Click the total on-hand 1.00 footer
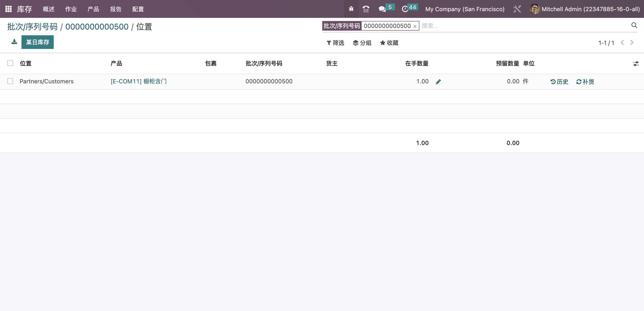 [422, 143]
